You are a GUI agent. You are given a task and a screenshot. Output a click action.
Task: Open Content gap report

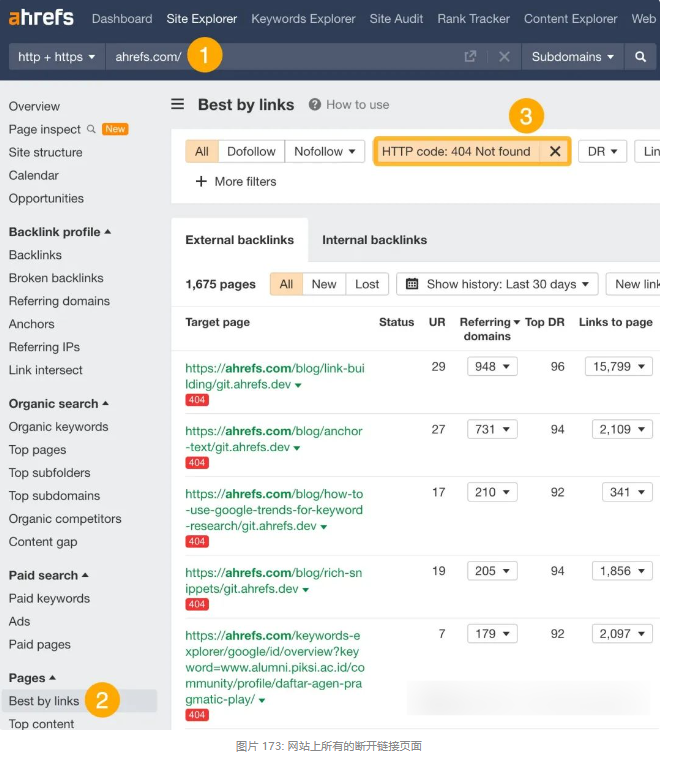tap(43, 542)
